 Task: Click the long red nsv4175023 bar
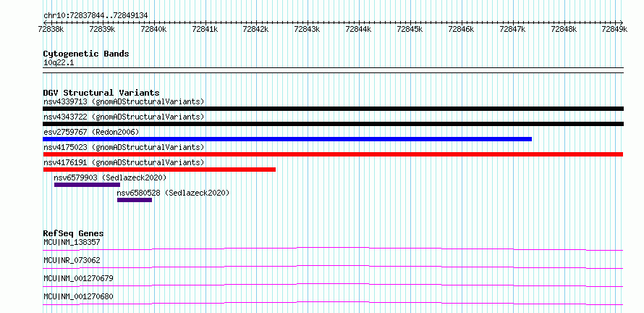pos(333,154)
